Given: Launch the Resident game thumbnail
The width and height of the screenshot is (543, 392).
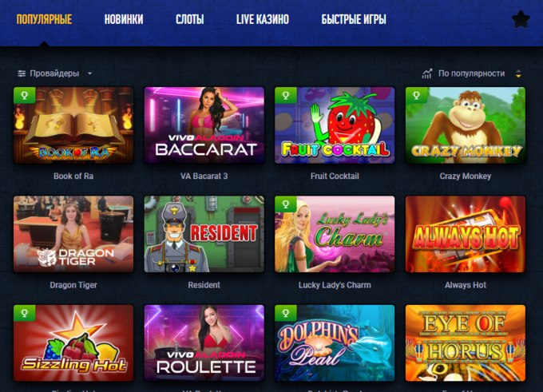Looking at the screenshot, I should (x=204, y=234).
